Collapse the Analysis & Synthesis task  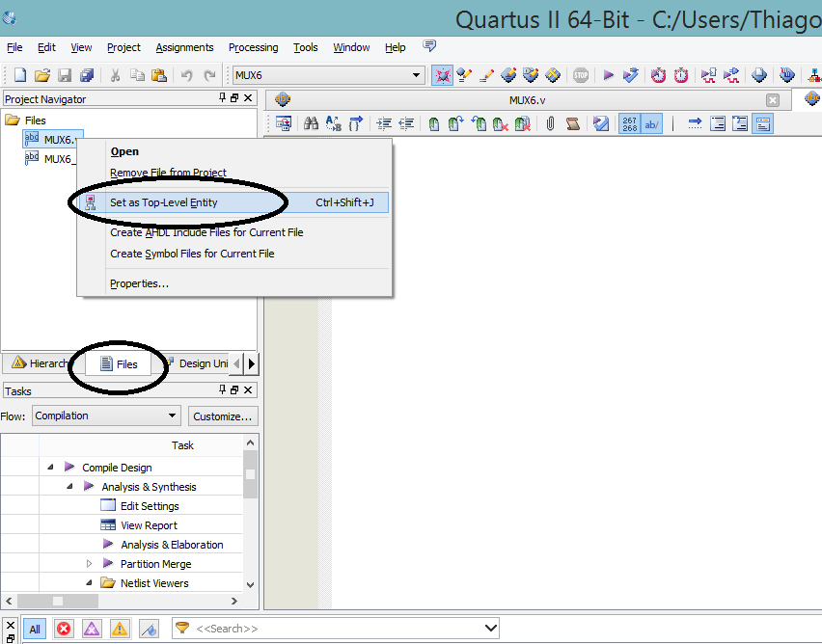(69, 486)
